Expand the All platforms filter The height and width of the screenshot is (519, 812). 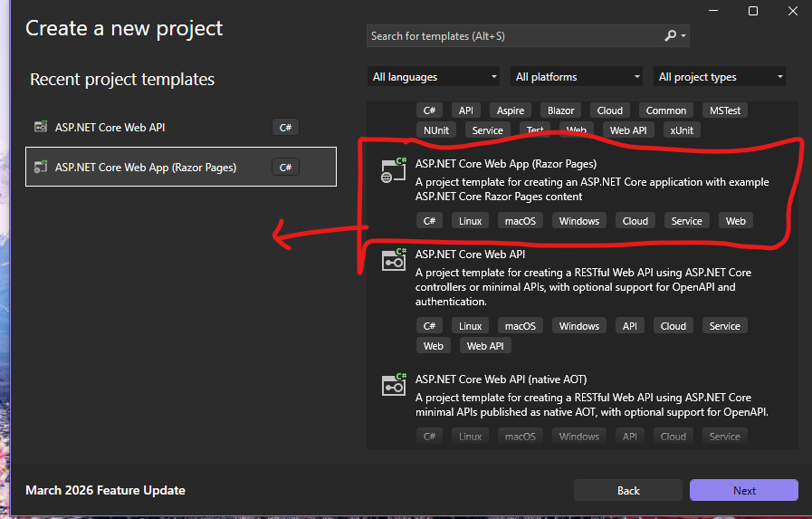point(578,77)
